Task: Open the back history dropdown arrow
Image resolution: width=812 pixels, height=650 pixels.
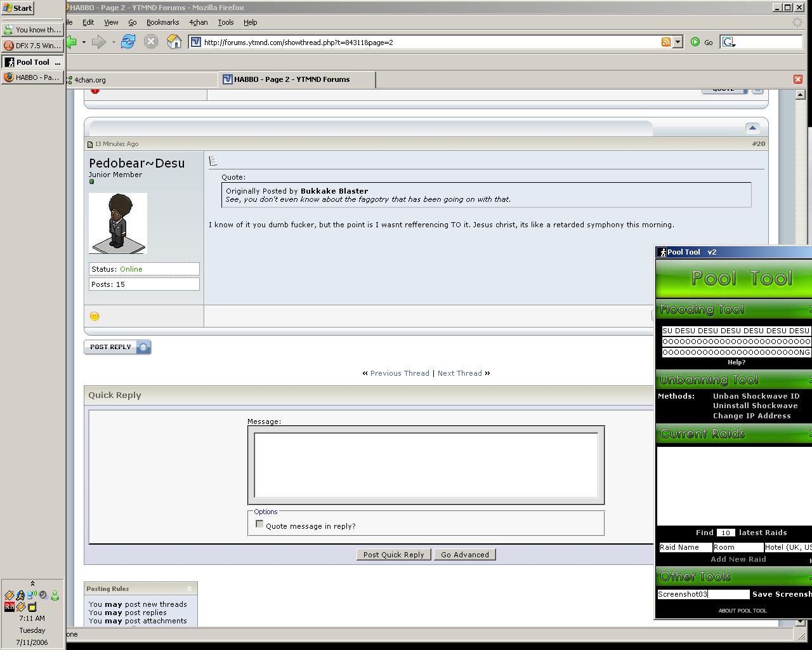Action: [x=84, y=42]
